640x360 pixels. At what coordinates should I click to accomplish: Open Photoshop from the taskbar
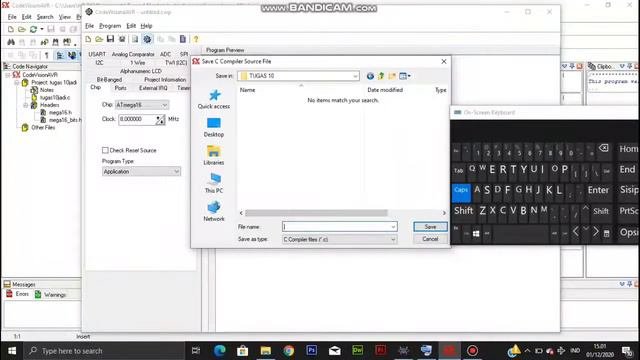(311, 350)
